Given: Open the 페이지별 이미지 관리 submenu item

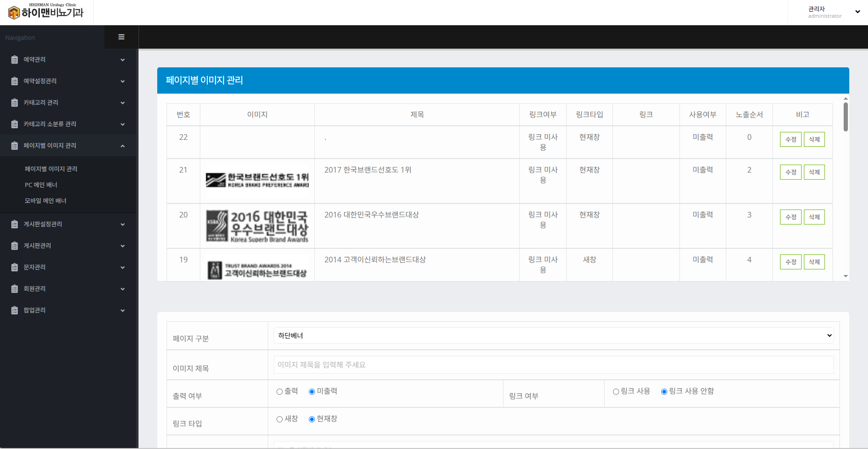Looking at the screenshot, I should [51, 169].
